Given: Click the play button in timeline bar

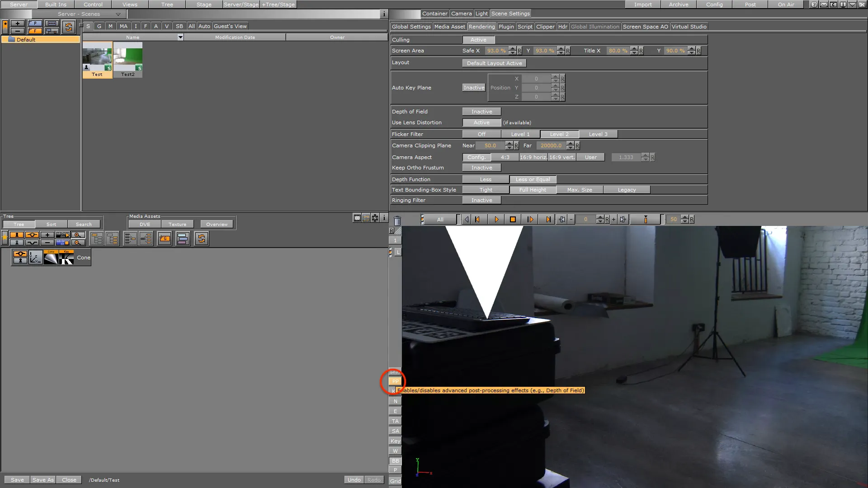Looking at the screenshot, I should click(496, 220).
